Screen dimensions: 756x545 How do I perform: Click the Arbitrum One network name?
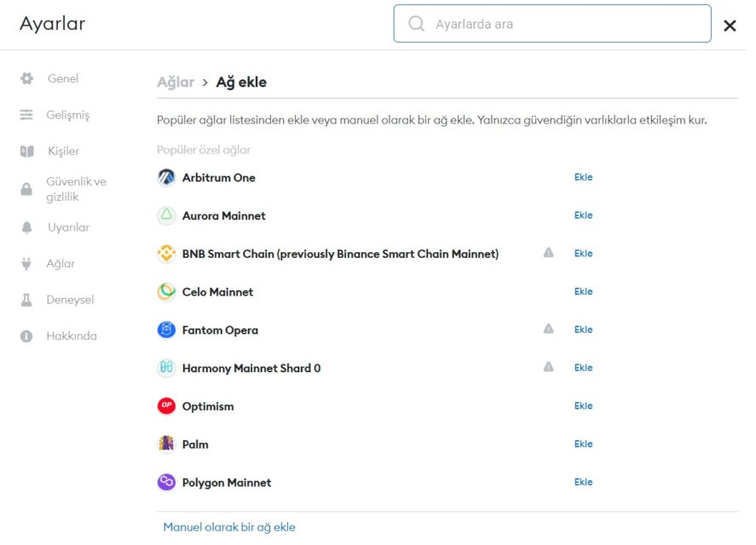pyautogui.click(x=218, y=178)
